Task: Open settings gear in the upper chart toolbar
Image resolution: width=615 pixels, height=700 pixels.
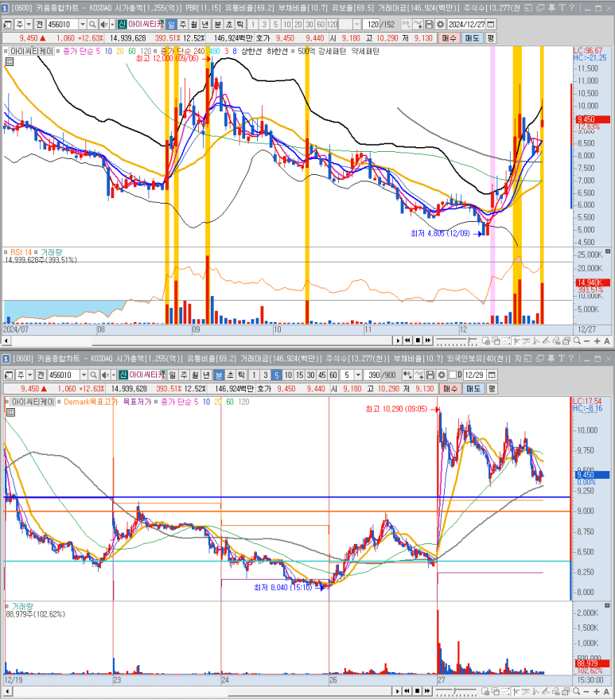Action: pos(441,25)
